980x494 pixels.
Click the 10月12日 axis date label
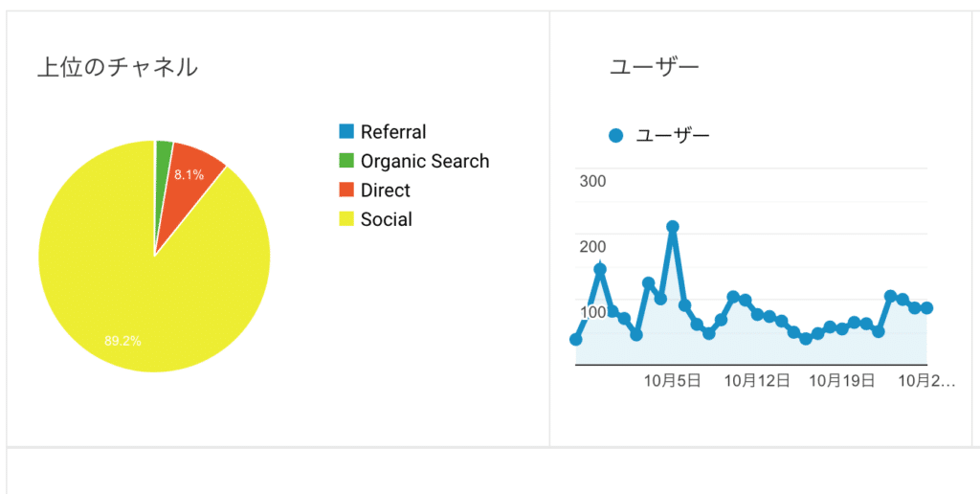point(758,381)
